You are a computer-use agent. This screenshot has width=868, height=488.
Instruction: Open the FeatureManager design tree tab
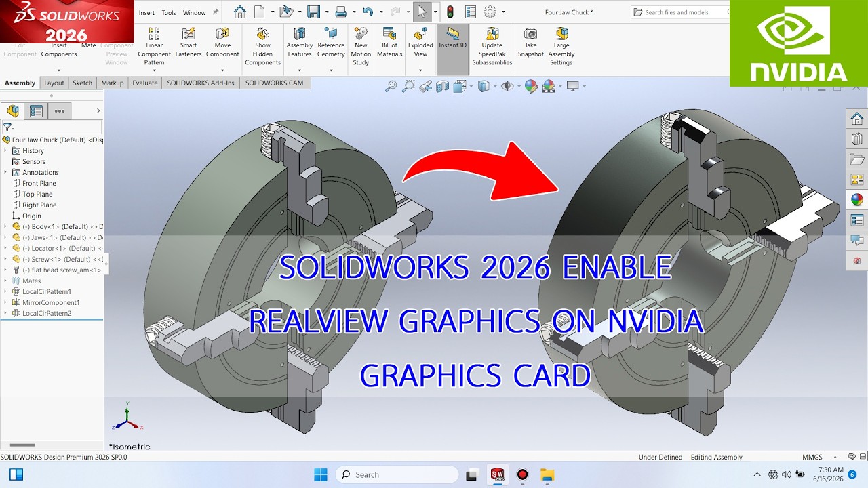(x=13, y=111)
